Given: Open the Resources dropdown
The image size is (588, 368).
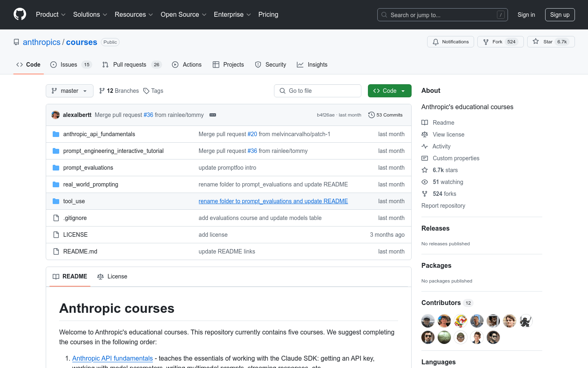Looking at the screenshot, I should tap(134, 14).
